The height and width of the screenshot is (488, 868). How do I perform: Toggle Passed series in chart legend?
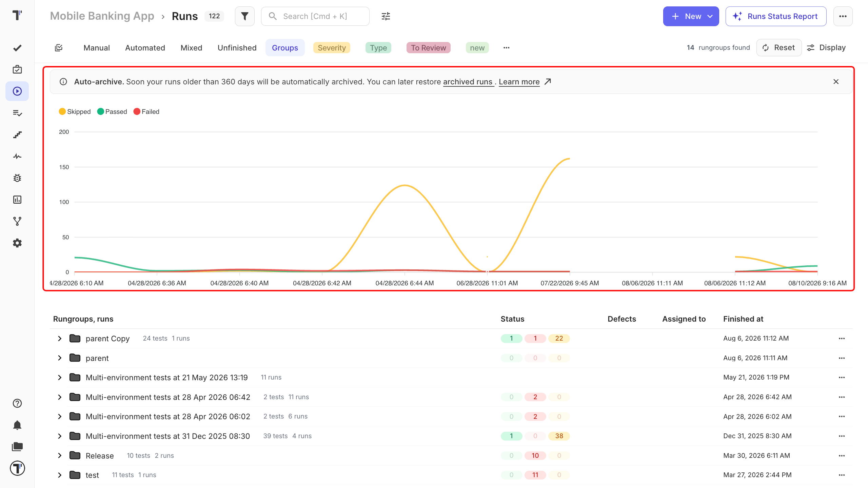112,112
